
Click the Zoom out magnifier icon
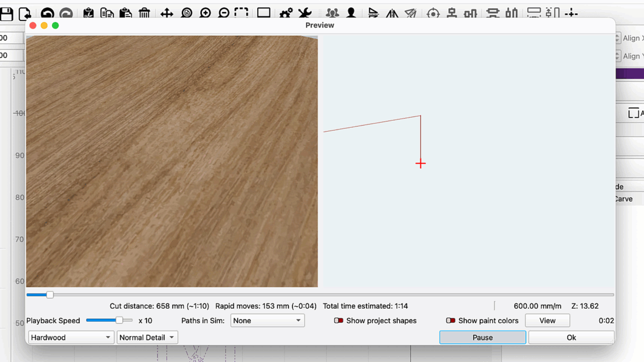(x=224, y=14)
